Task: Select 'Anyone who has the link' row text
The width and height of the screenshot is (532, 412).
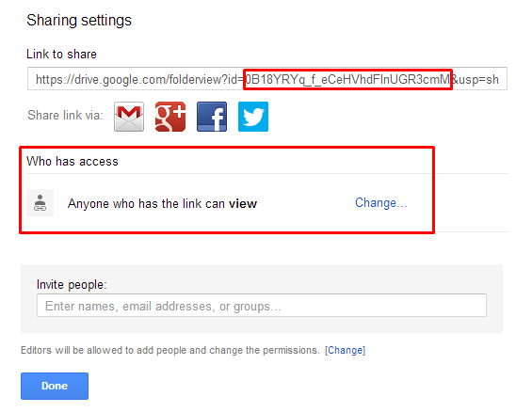Action: click(x=162, y=203)
